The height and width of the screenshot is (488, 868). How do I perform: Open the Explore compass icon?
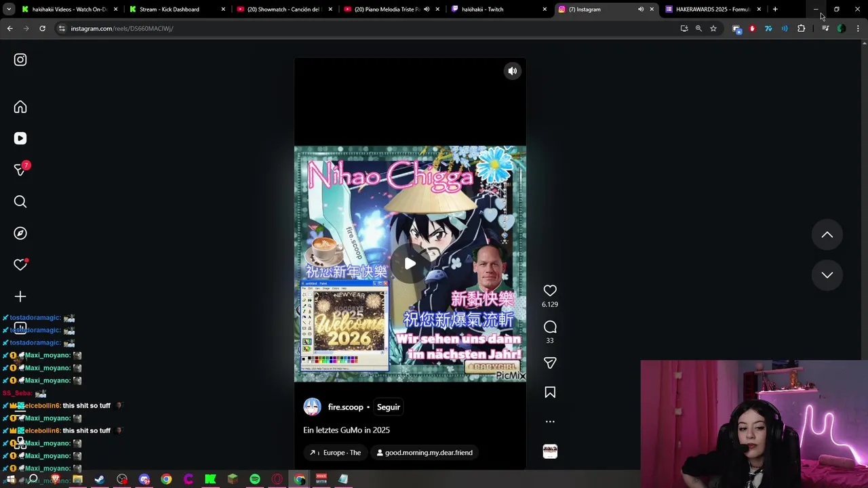pos(20,233)
